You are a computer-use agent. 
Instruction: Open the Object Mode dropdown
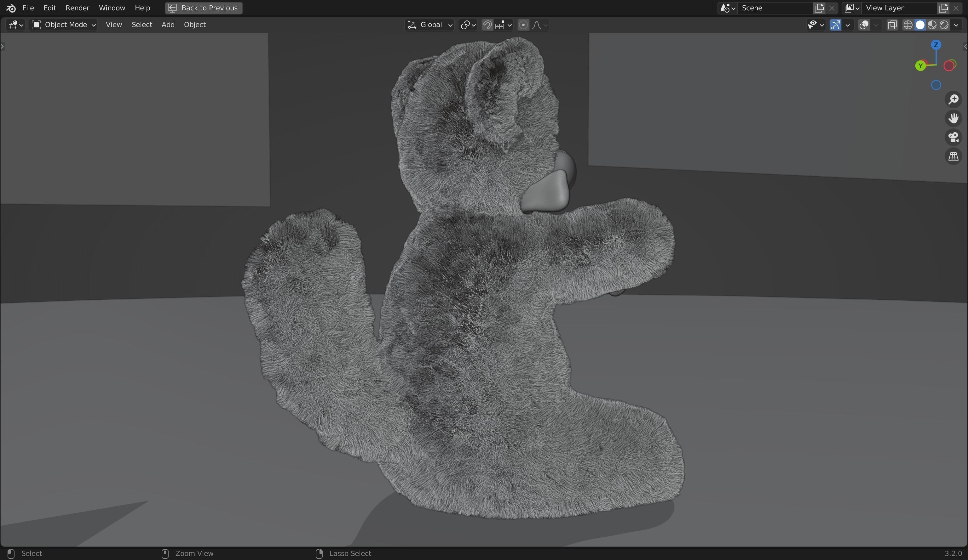pyautogui.click(x=63, y=25)
